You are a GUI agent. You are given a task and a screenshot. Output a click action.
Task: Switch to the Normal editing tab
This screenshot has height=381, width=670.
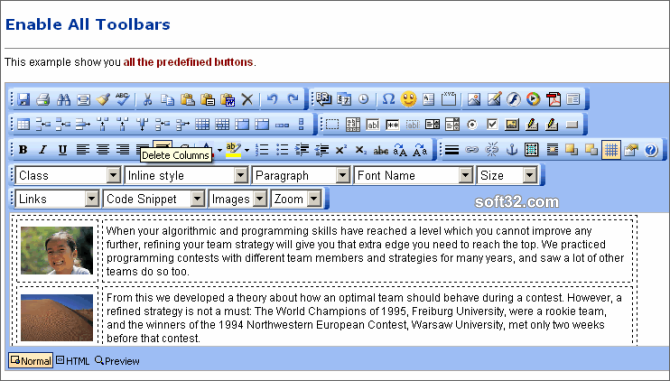coord(30,361)
